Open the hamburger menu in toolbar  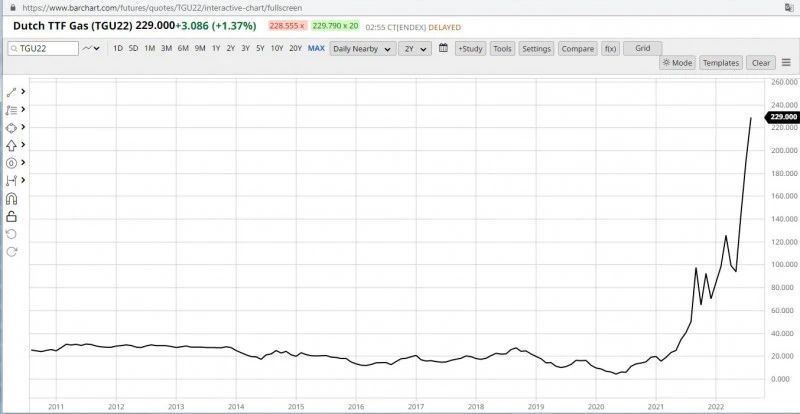click(x=786, y=63)
